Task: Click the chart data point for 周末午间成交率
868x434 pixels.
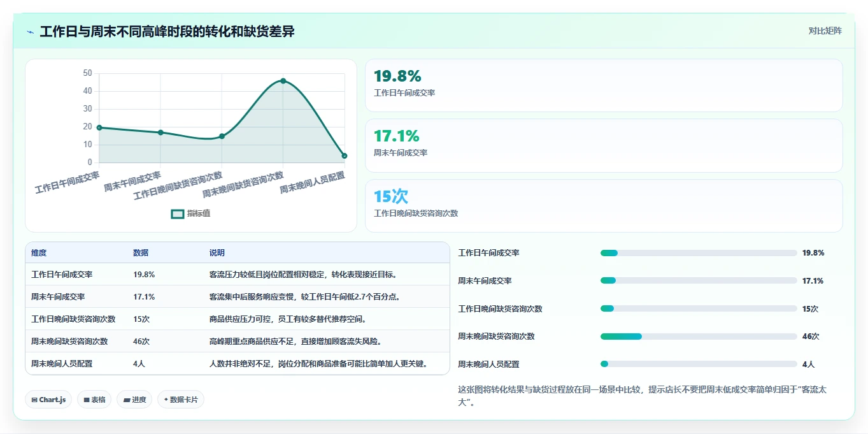Action: (x=160, y=133)
